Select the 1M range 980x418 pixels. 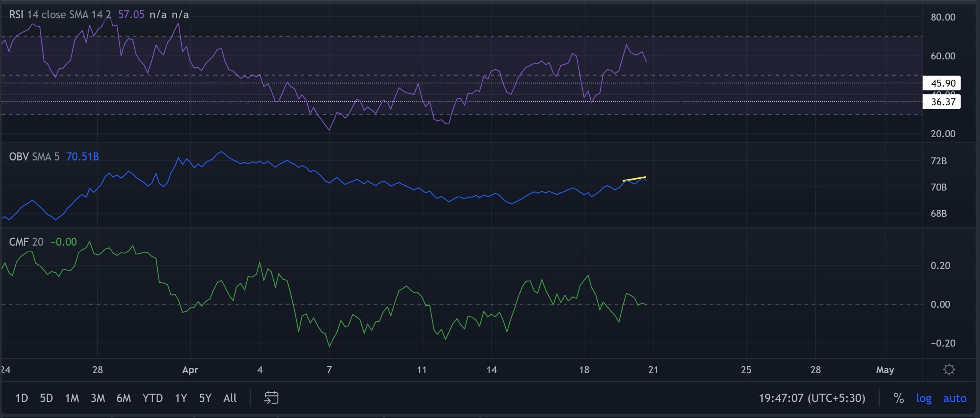[x=72, y=398]
